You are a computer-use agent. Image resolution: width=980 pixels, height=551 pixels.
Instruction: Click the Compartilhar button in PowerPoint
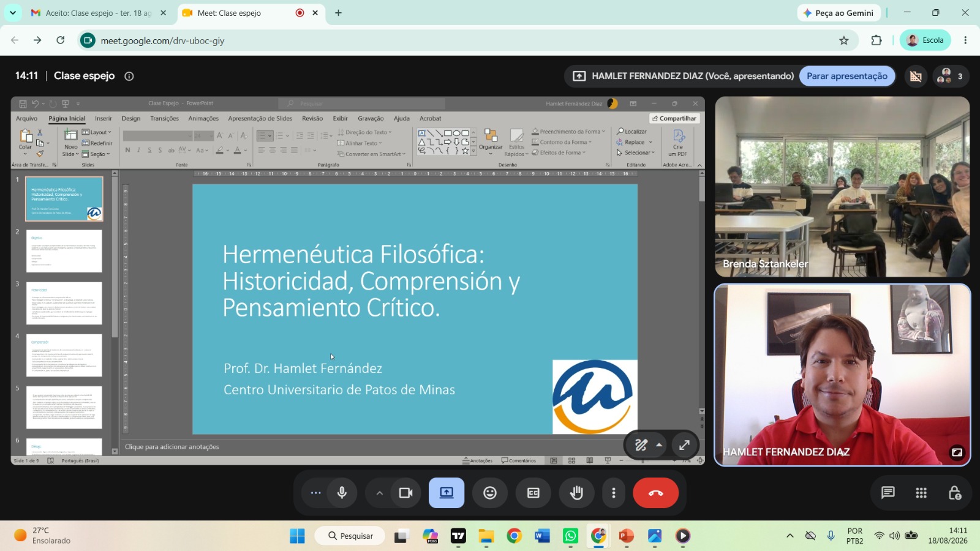click(x=674, y=119)
